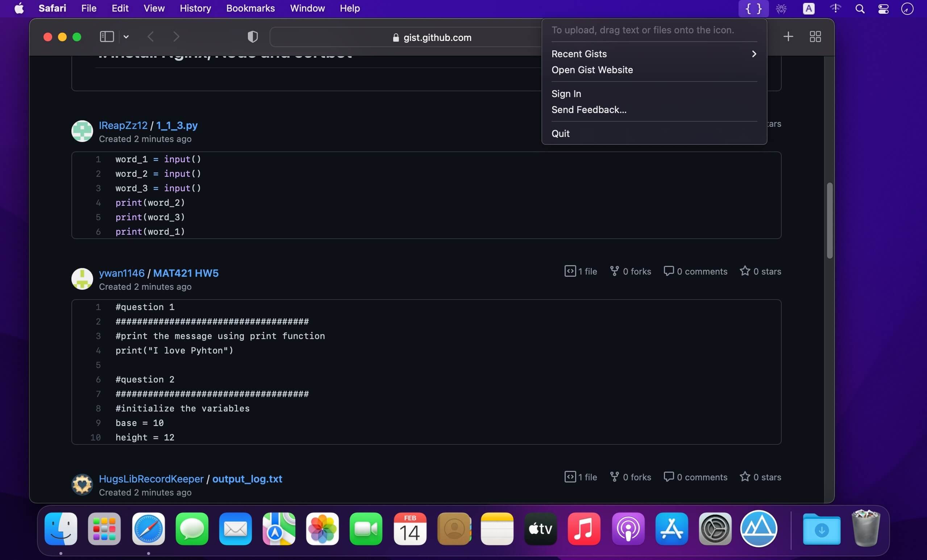Image resolution: width=927 pixels, height=560 pixels.
Task: Open the Apple menu
Action: pos(19,8)
